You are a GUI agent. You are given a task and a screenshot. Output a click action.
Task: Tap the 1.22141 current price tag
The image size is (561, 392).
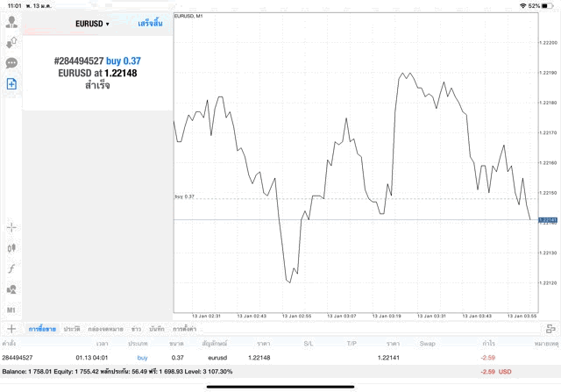click(548, 220)
